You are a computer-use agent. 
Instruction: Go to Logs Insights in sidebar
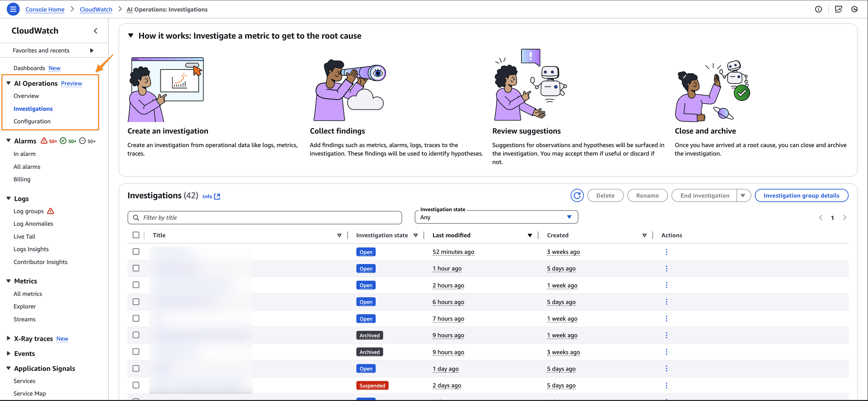coord(31,249)
